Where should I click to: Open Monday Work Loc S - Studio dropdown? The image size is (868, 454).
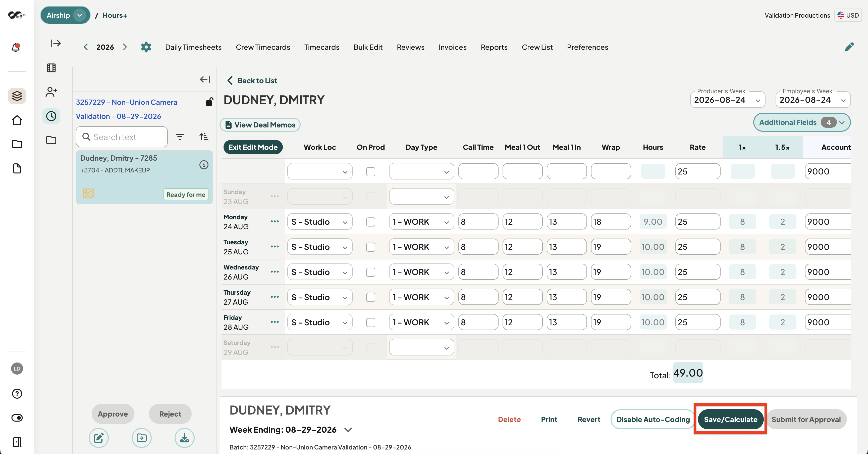tap(320, 222)
